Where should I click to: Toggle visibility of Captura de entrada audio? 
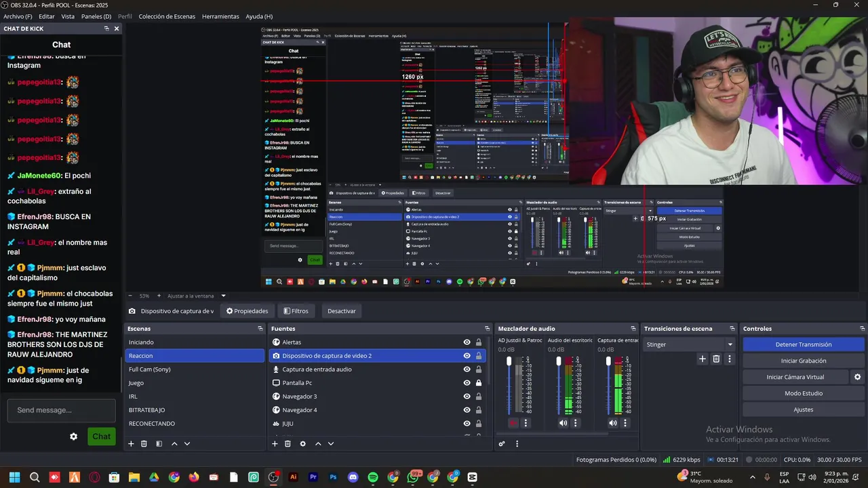pyautogui.click(x=467, y=369)
